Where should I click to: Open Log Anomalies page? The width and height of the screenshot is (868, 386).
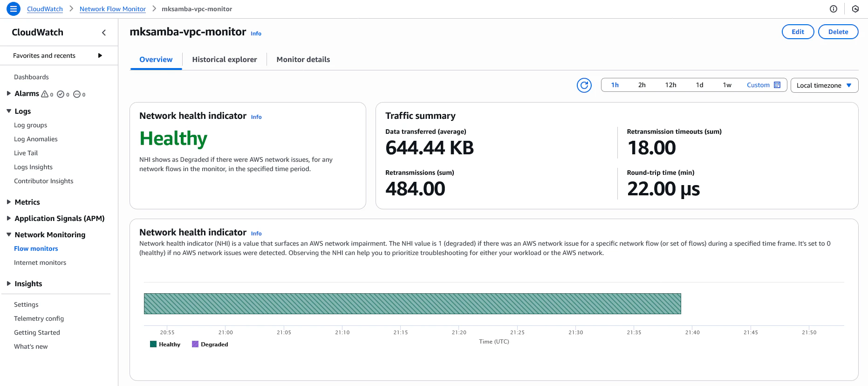point(36,139)
